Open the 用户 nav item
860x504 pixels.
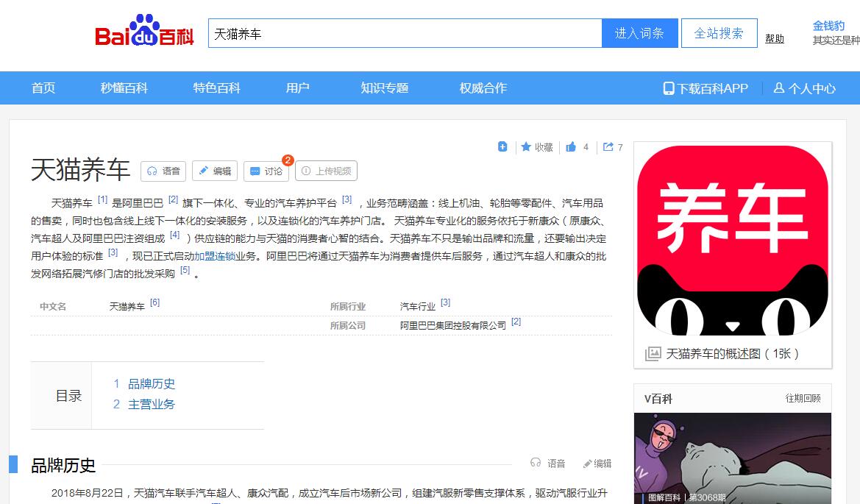tap(298, 88)
